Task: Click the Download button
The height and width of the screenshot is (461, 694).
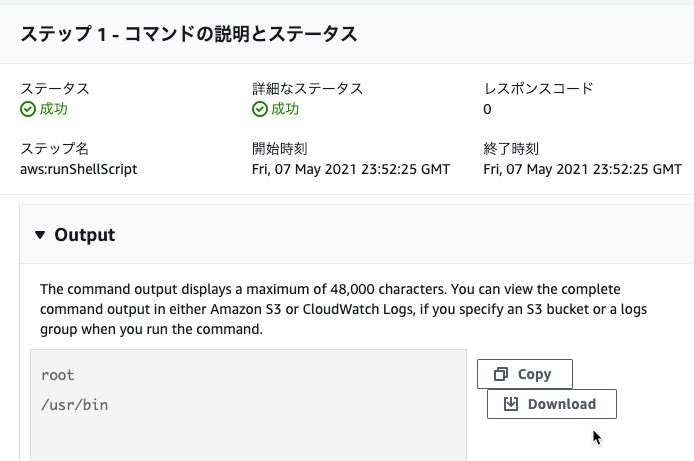Action: click(551, 404)
